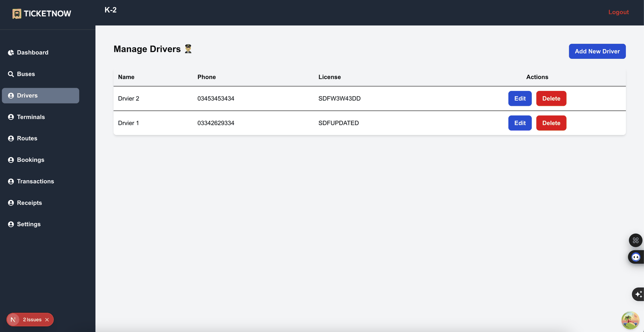Click the K-2 header label
Image resolution: width=644 pixels, height=332 pixels.
[x=111, y=10]
